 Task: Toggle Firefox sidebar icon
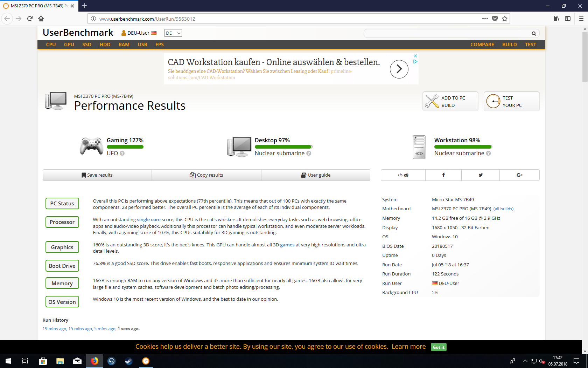point(568,19)
